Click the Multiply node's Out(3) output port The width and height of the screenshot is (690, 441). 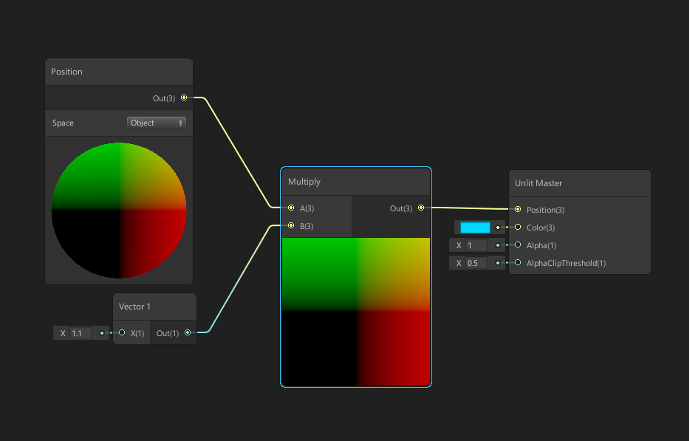421,208
